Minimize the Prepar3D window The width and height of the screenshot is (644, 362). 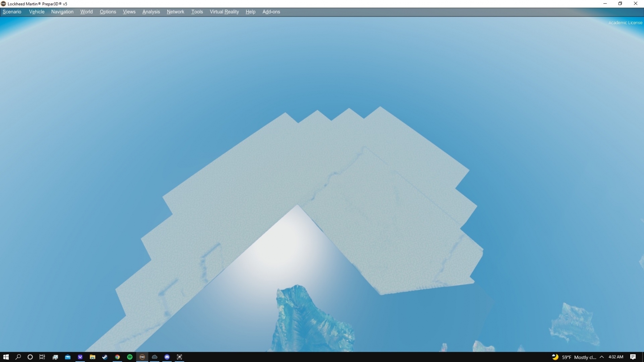605,4
